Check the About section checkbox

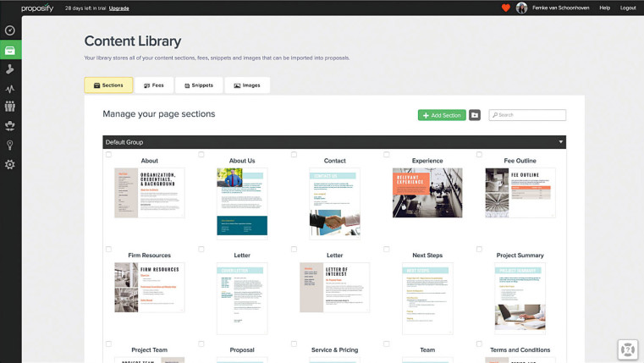pos(108,155)
